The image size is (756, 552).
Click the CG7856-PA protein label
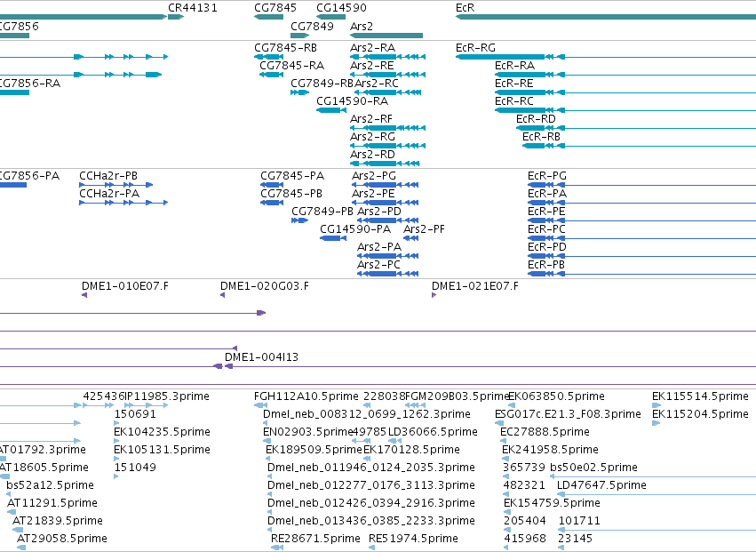click(29, 176)
